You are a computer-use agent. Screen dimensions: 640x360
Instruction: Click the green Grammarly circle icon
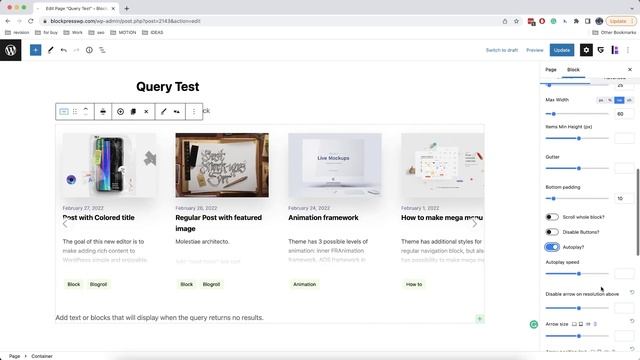coord(533,324)
